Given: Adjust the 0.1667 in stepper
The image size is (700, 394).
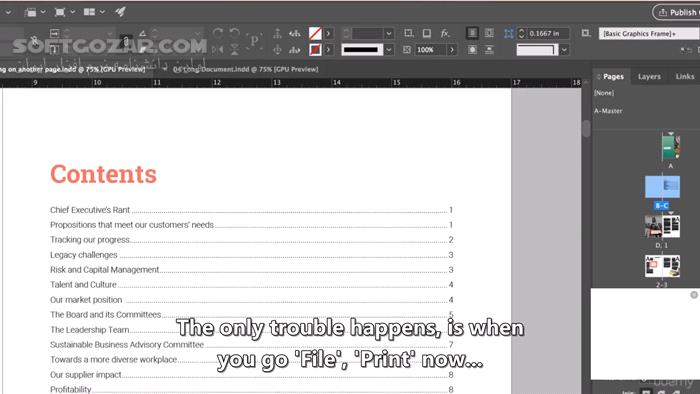Looking at the screenshot, I should (521, 33).
